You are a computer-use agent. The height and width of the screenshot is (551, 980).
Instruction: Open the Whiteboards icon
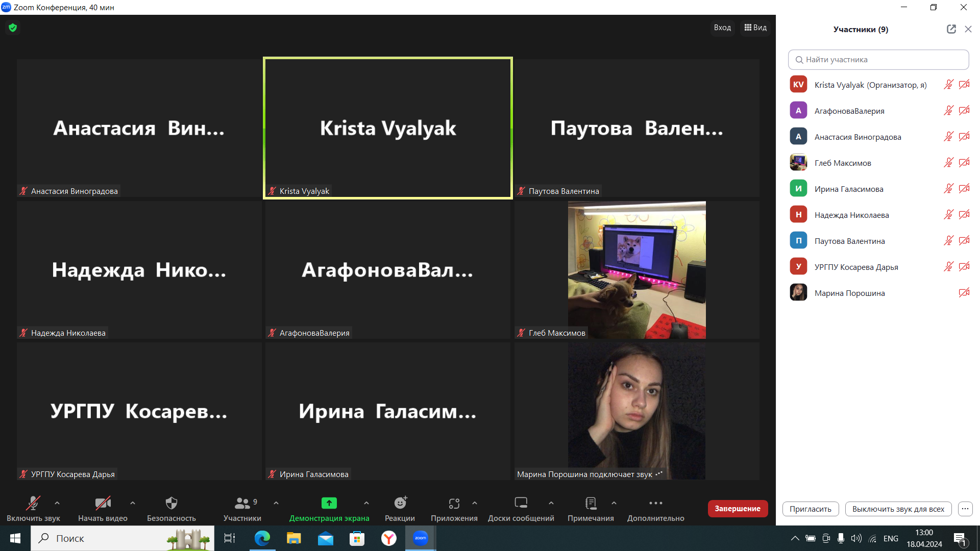(521, 504)
